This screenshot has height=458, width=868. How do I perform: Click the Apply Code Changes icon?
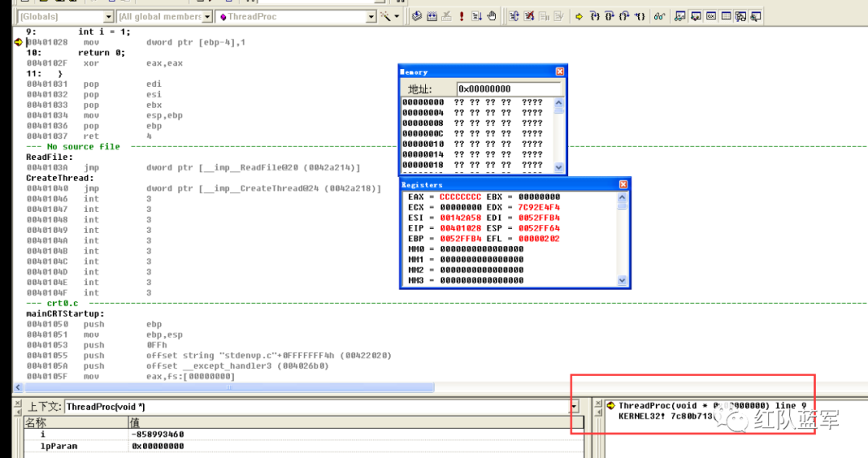[x=559, y=17]
